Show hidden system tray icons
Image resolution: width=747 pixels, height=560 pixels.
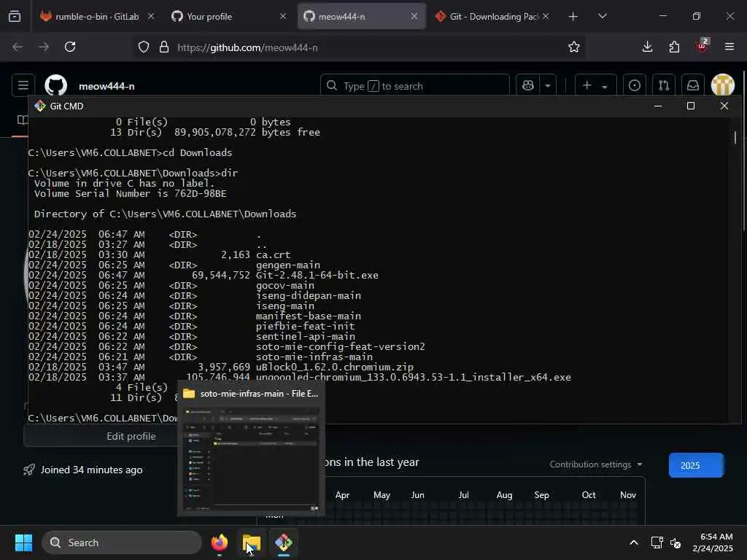pos(634,542)
